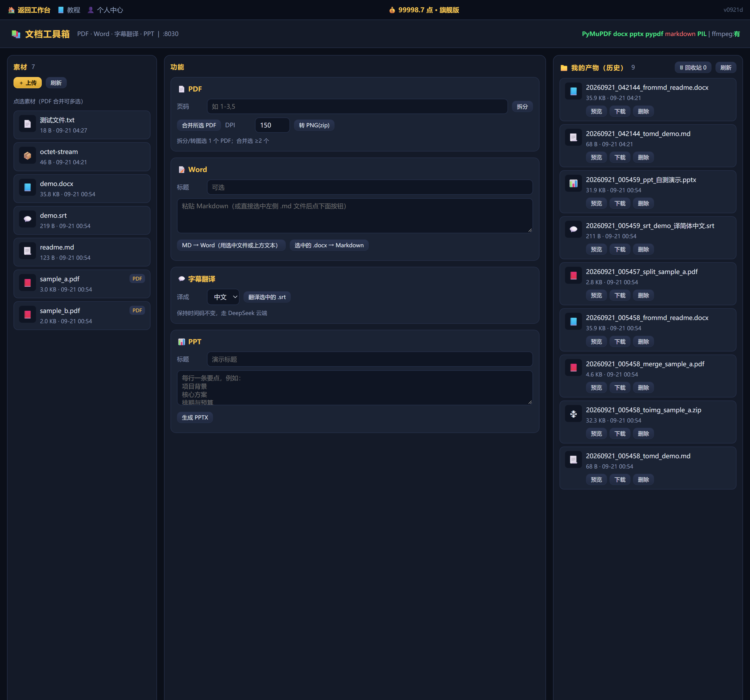The height and width of the screenshot is (700, 750).
Task: Refresh the 素材 materials list
Action: [x=56, y=83]
